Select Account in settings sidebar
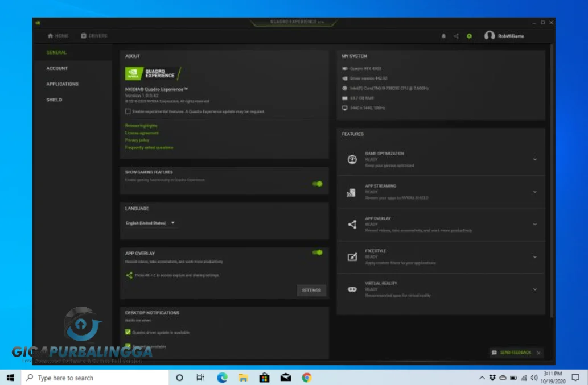Image resolution: width=588 pixels, height=385 pixels. pyautogui.click(x=57, y=68)
